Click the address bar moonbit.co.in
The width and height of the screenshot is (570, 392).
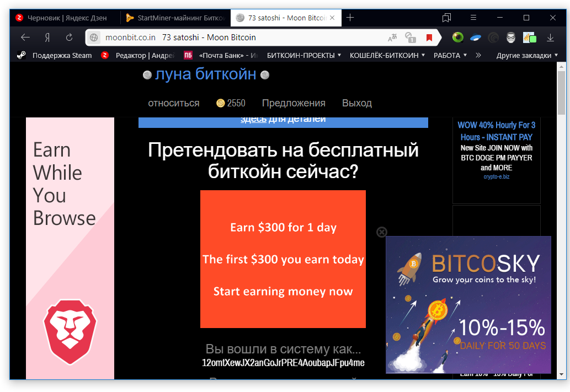[130, 37]
